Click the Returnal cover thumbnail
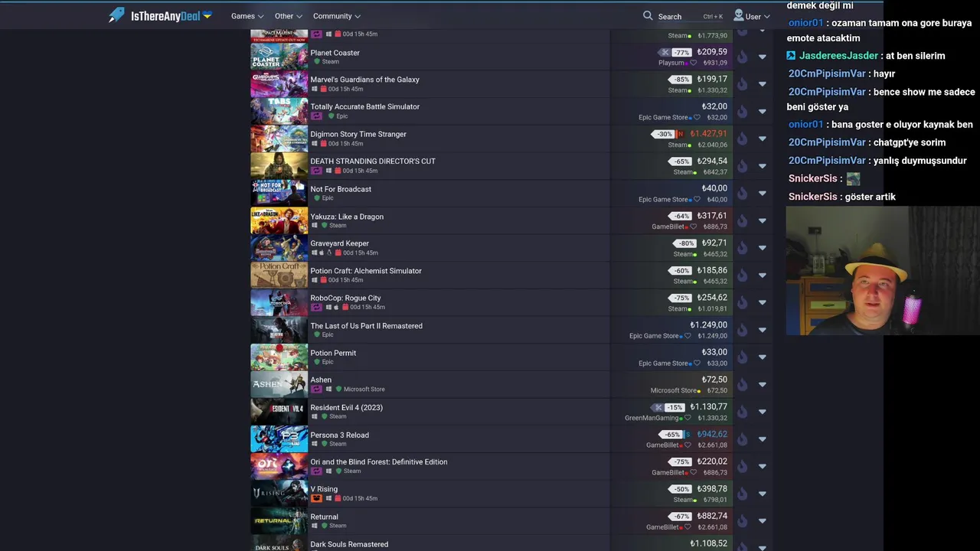 coord(279,521)
